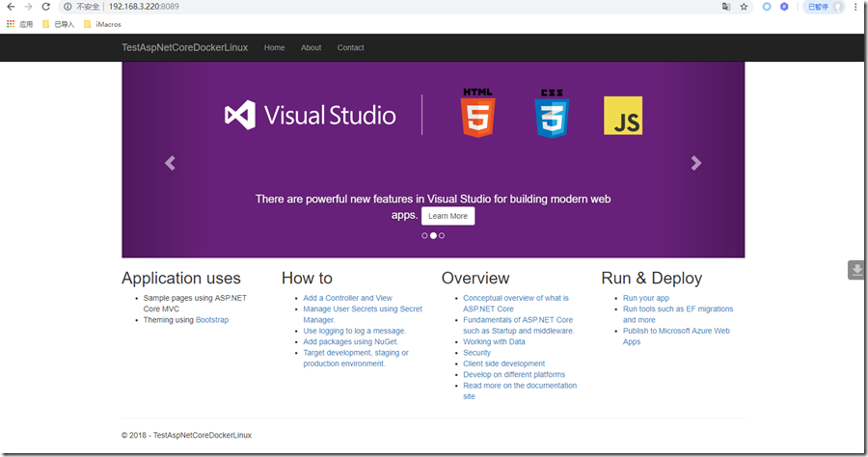Open the imported bookmarks folder
This screenshot has height=457, width=868.
(x=58, y=24)
